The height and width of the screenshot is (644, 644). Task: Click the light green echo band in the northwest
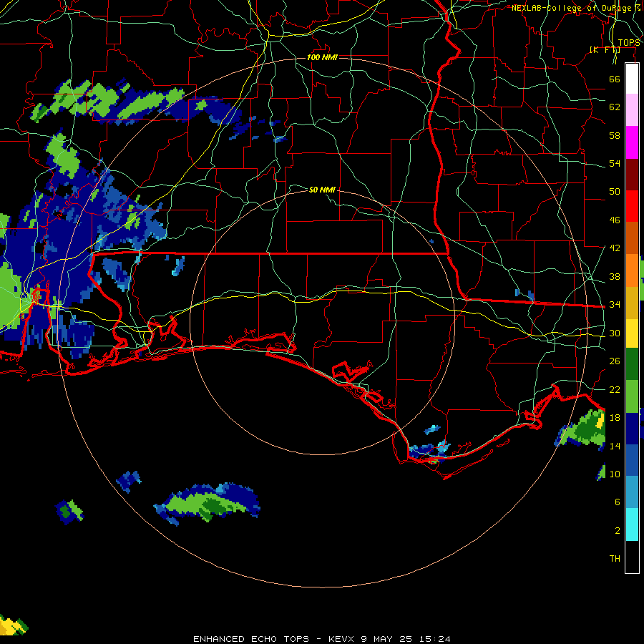click(107, 101)
